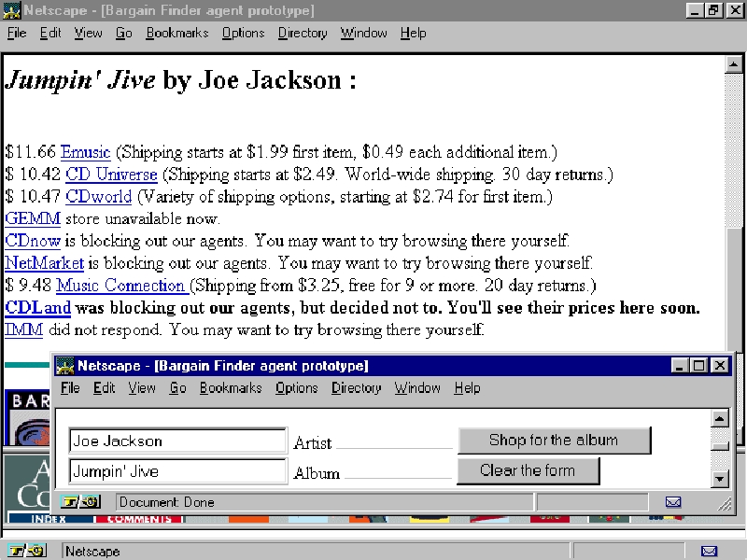Open the IMM store link
The image size is (747, 560).
click(24, 329)
